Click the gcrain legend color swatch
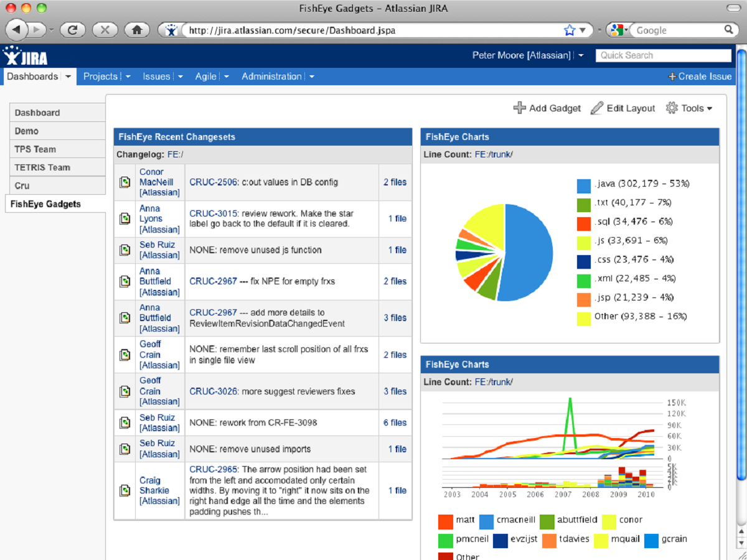 pyautogui.click(x=651, y=541)
